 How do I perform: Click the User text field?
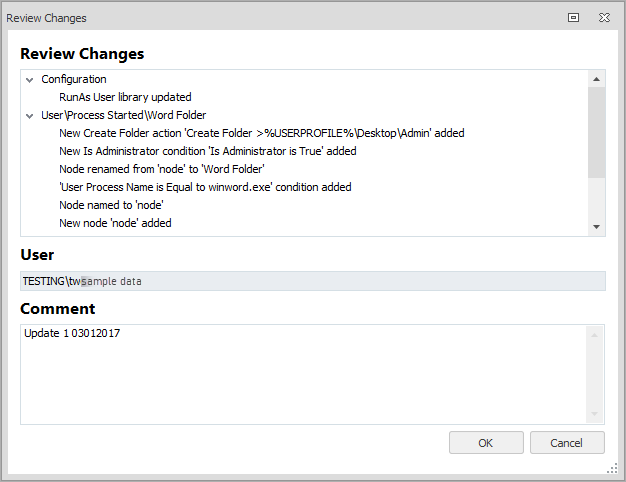312,281
